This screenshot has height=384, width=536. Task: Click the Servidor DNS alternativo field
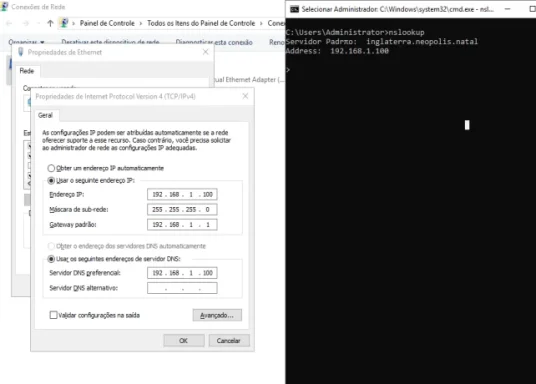[182, 288]
